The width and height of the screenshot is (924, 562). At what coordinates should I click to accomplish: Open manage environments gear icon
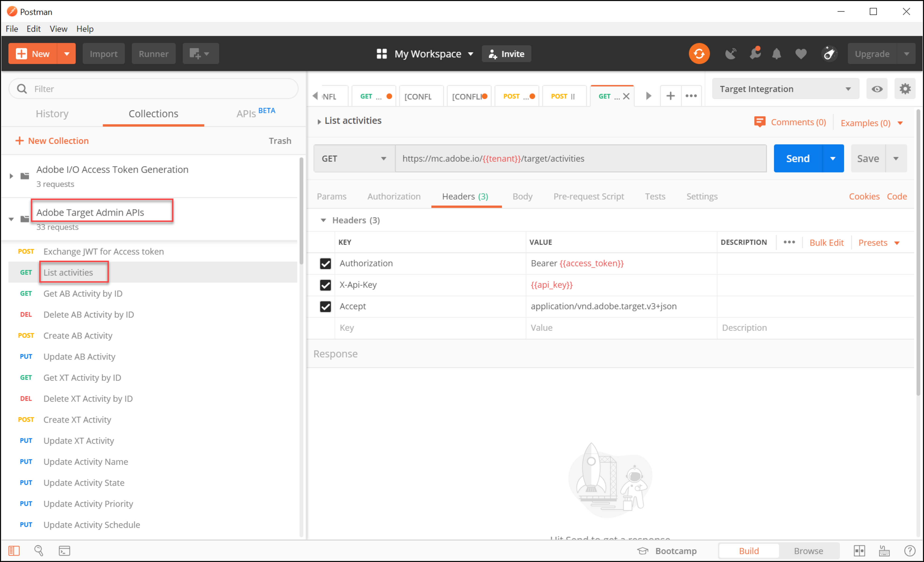pos(905,89)
